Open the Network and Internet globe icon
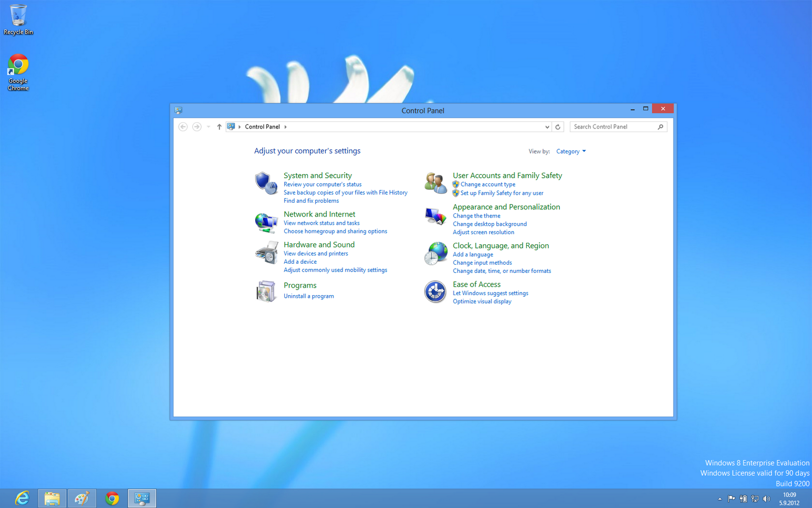812x508 pixels. click(x=266, y=223)
